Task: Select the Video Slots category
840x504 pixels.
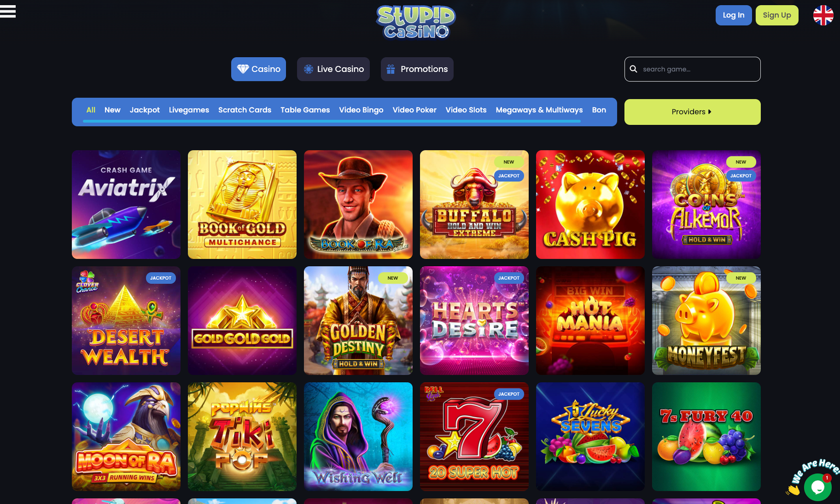Action: [x=466, y=110]
